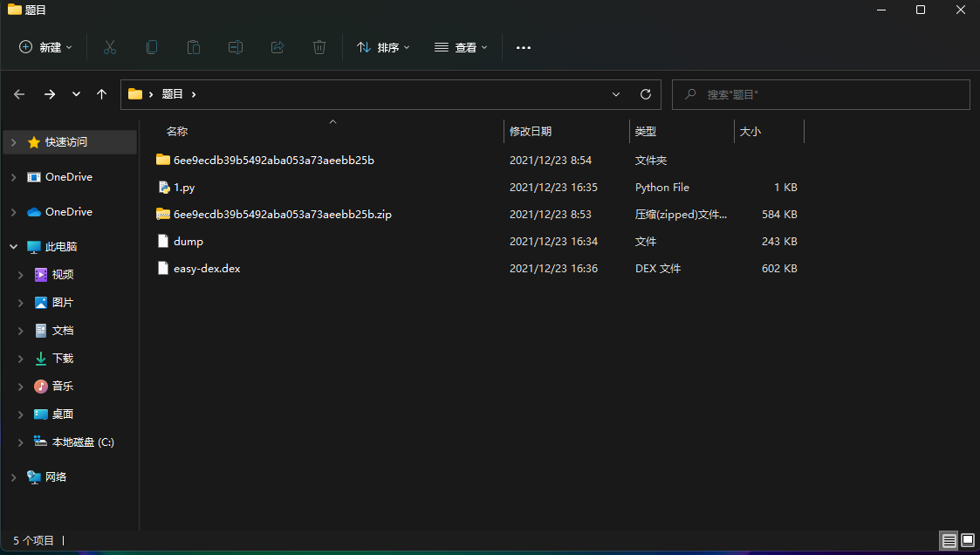Screen dimensions: 980x555
Task: Select 网络 in navigation pane
Action: click(x=56, y=477)
